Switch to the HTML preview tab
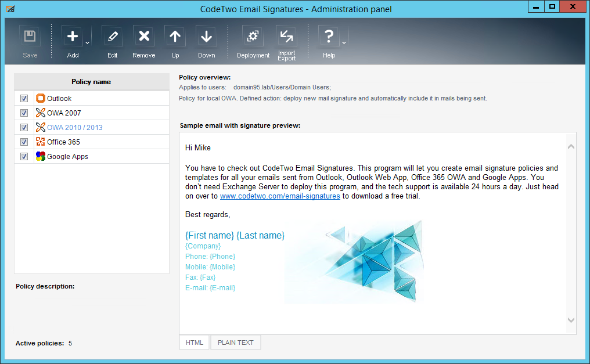 pos(194,343)
